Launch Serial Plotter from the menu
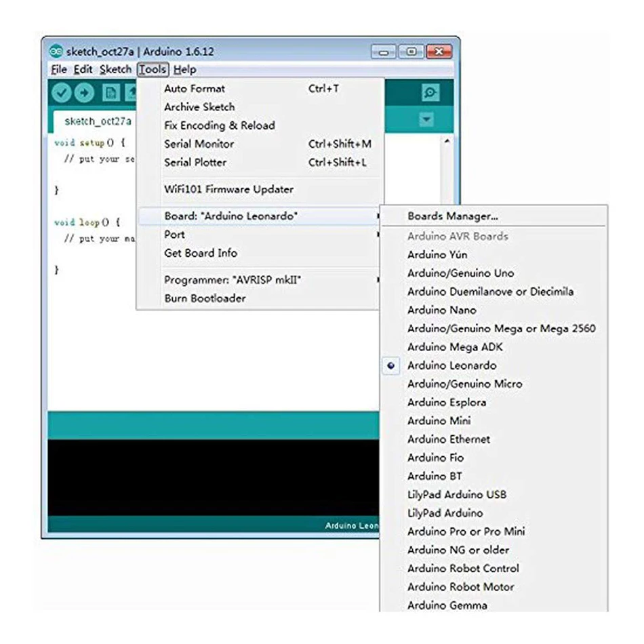Viewport: 644px width, 644px height. point(259,162)
